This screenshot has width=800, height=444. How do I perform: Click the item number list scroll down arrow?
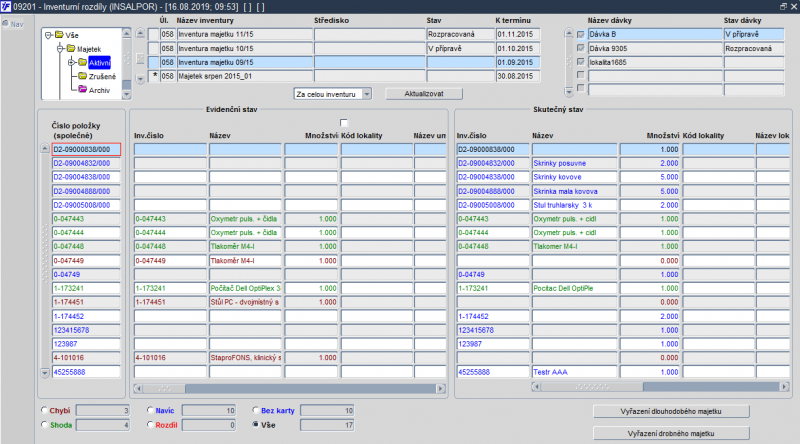tap(45, 373)
